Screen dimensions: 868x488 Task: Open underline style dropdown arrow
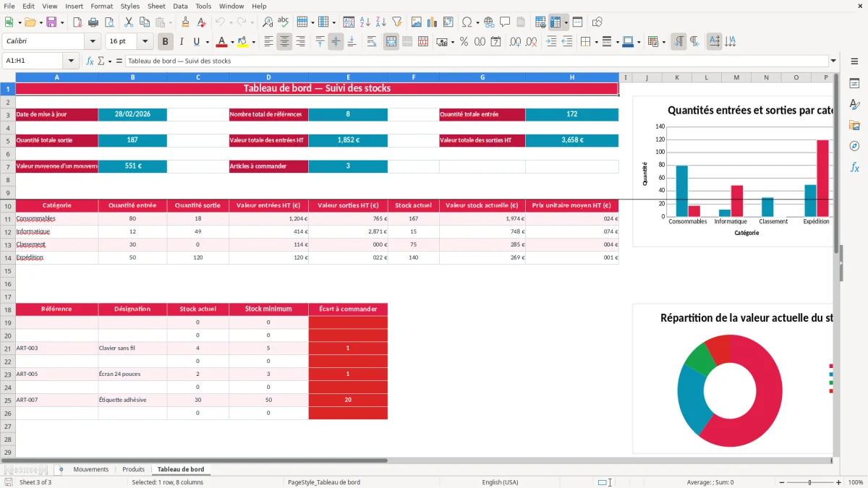tap(207, 42)
